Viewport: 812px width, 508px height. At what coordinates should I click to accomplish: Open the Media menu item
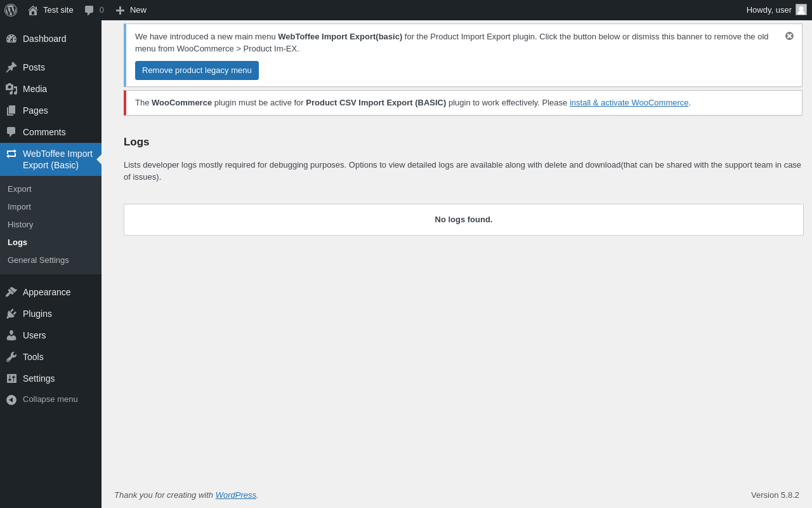51,89
